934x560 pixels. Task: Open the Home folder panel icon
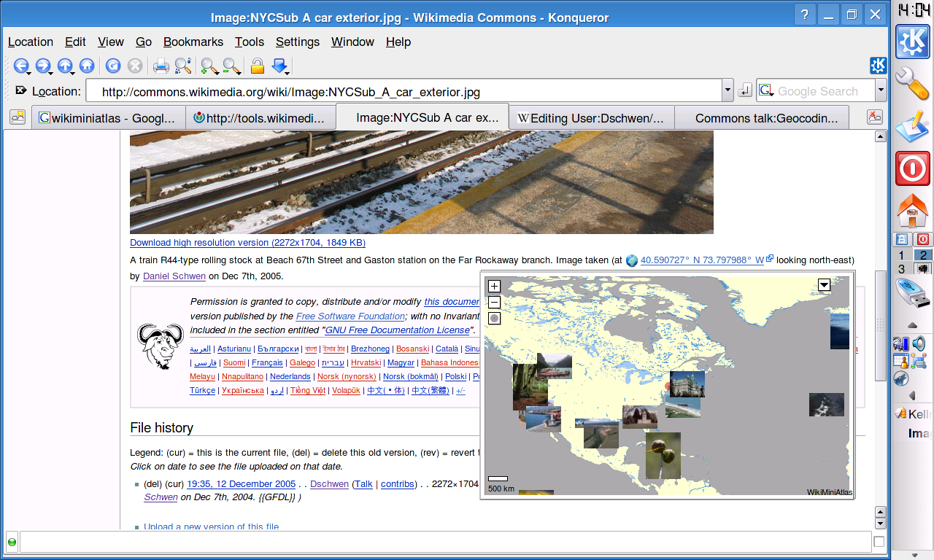click(x=912, y=211)
